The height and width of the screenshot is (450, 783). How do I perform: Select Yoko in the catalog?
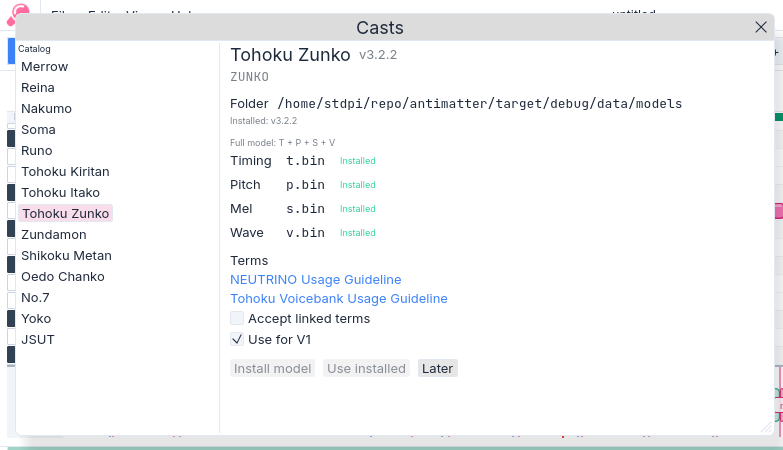coord(36,319)
